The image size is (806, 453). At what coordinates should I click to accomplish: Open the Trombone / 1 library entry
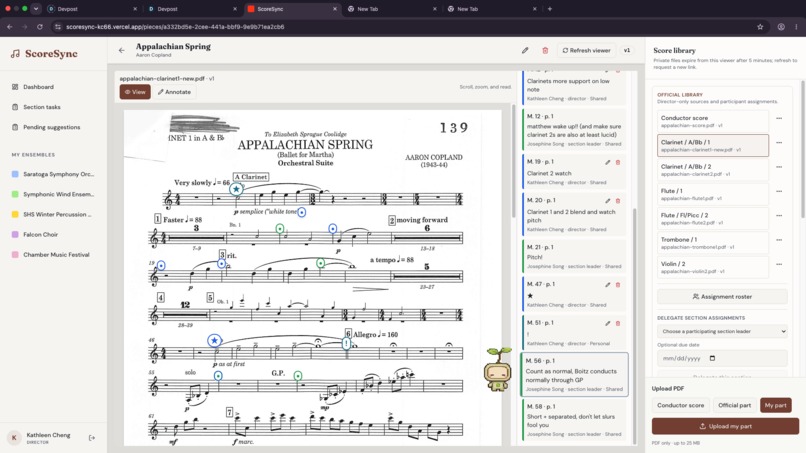point(712,243)
